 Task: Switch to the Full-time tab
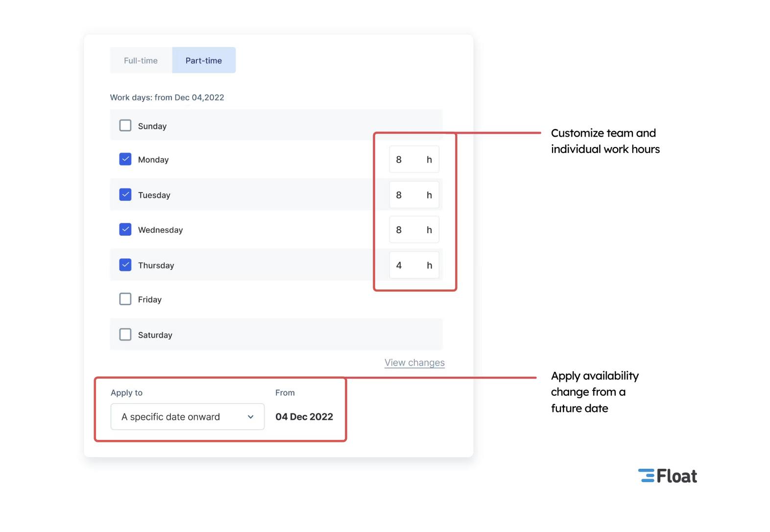(141, 60)
